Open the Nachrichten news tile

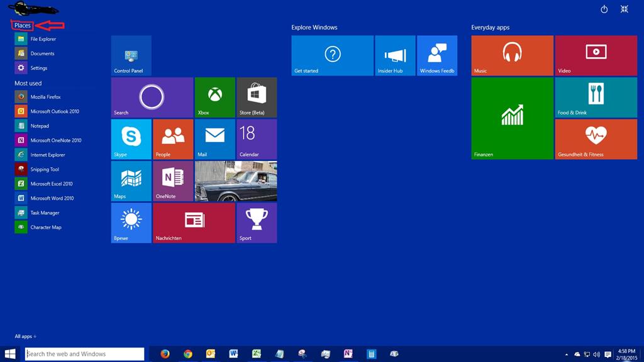tap(194, 223)
